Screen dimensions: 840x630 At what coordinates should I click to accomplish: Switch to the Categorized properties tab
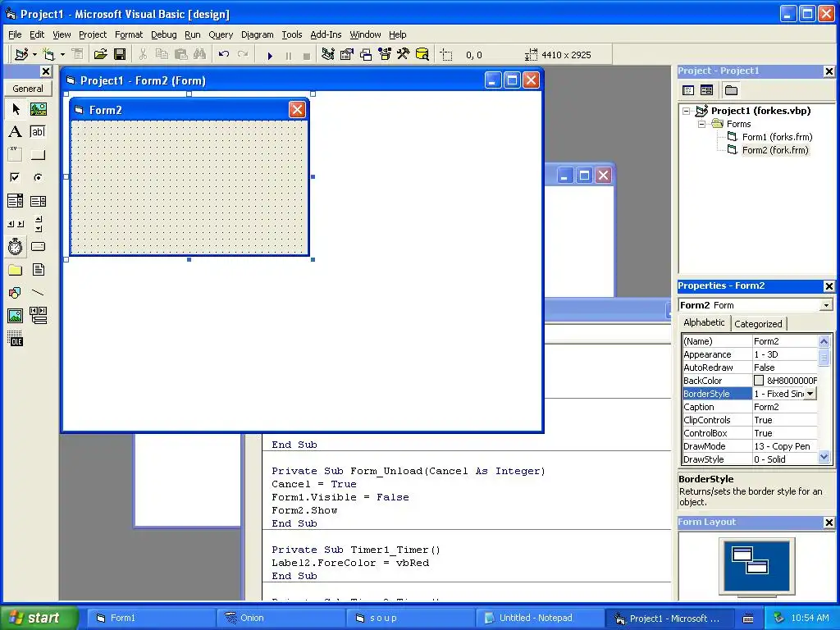tap(758, 323)
